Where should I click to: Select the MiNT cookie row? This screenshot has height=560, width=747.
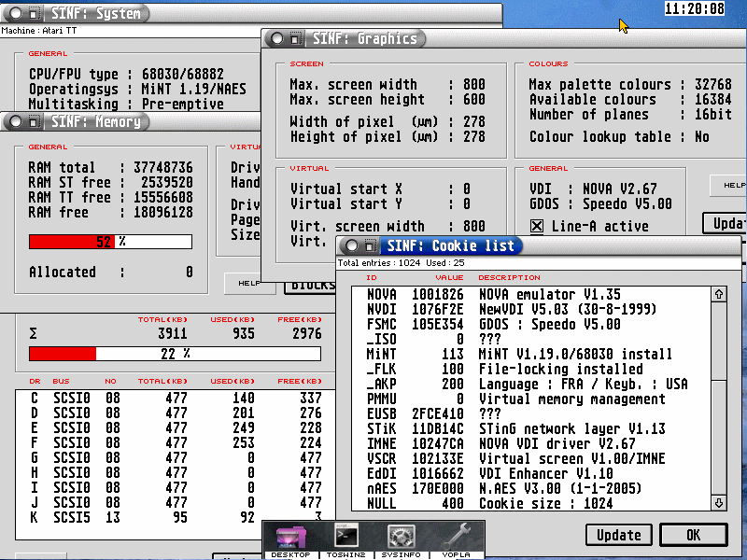(531, 355)
